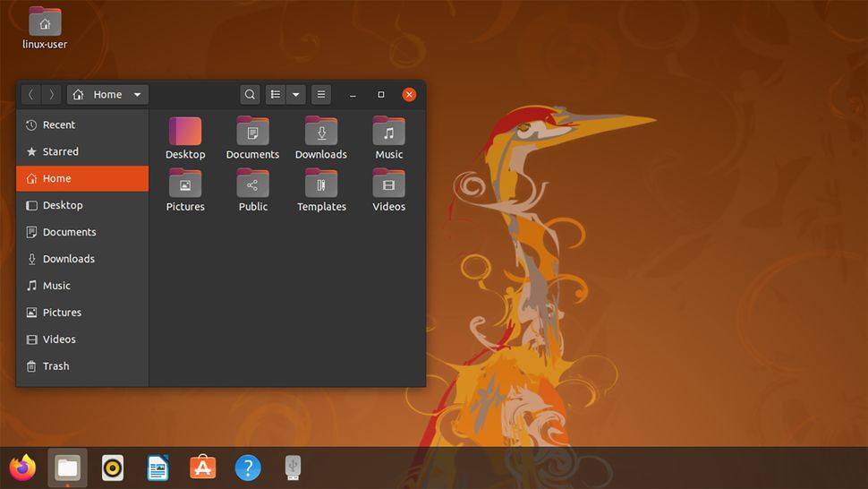
Task: Select Videos in the sidebar
Action: coord(82,339)
